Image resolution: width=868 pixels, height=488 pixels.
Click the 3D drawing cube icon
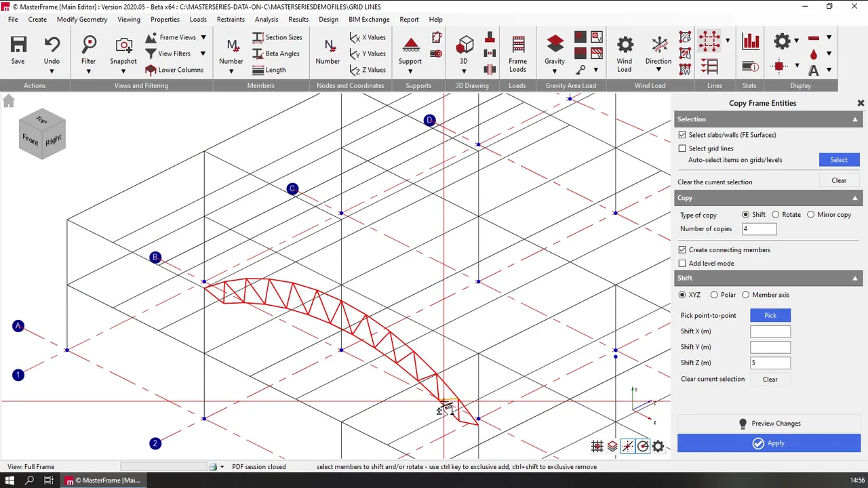click(x=465, y=45)
